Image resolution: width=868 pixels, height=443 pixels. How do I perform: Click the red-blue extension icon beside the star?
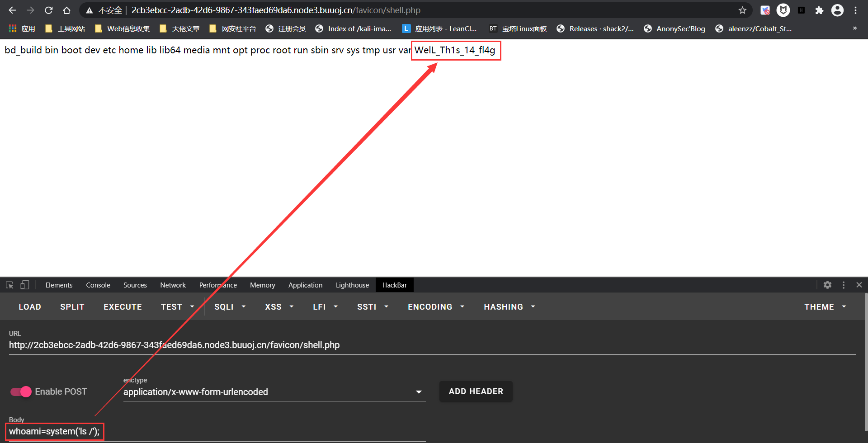click(765, 10)
